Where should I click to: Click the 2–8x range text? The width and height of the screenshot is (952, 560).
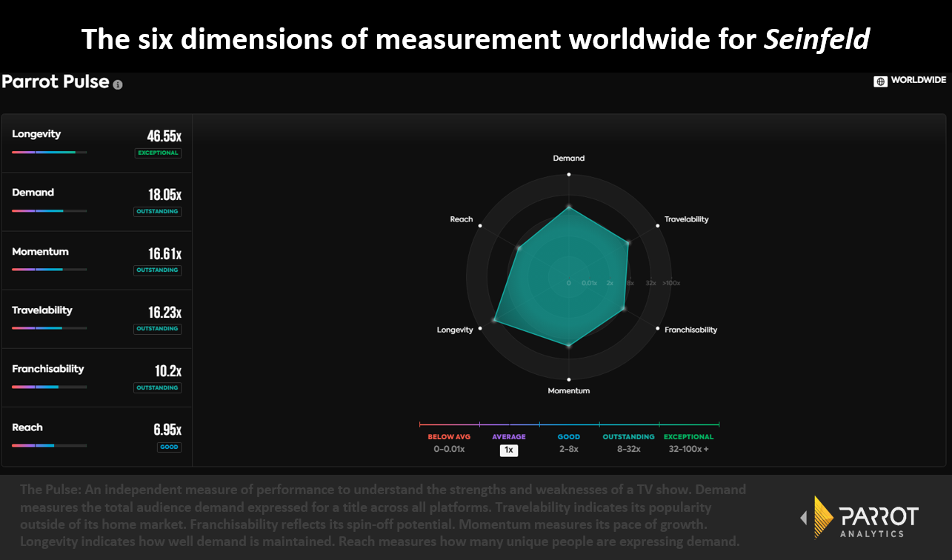point(569,449)
